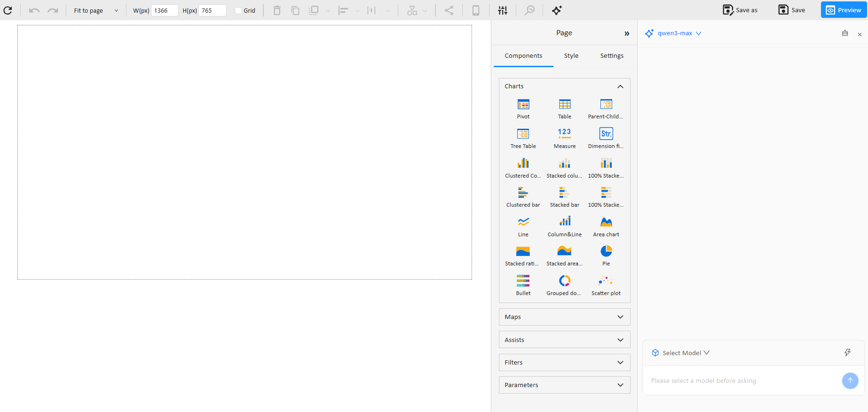Click the AI assistant sparkle icon in toolbar
This screenshot has height=412, width=868.
click(x=557, y=10)
